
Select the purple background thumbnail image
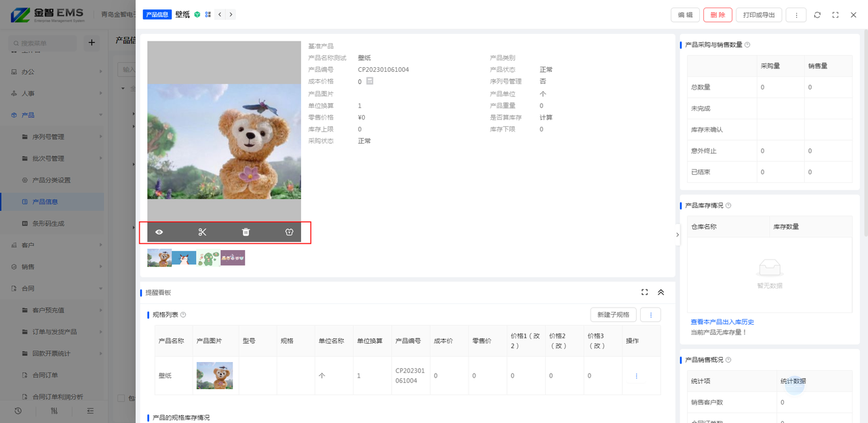[x=233, y=258]
